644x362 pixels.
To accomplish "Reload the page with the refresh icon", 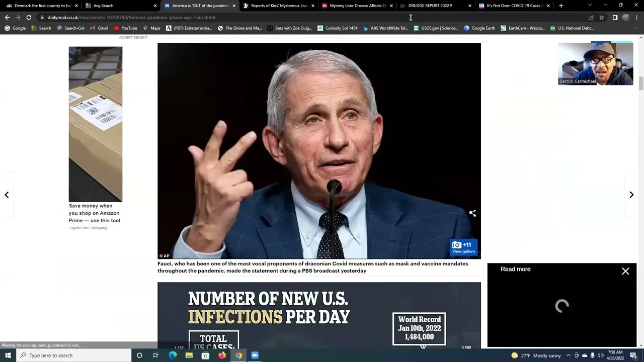I will (29, 17).
